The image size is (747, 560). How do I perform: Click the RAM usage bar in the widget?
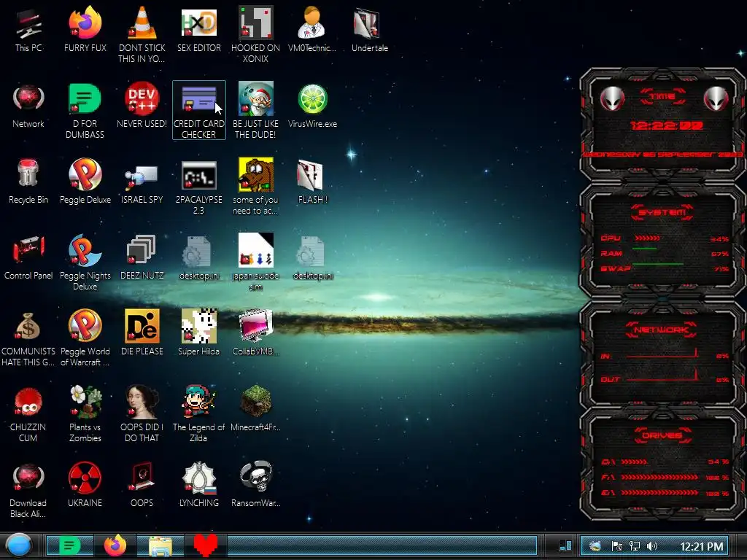pos(645,249)
